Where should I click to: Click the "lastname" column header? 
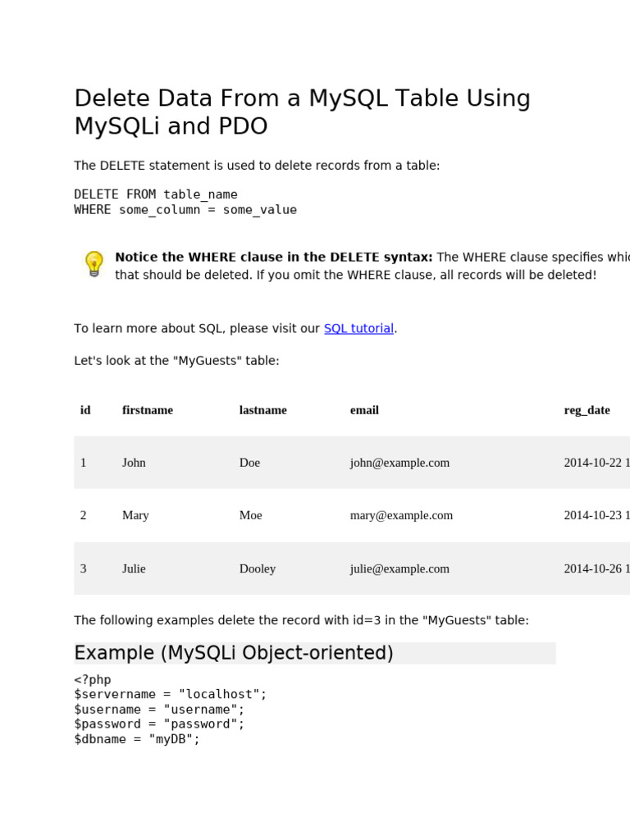coord(263,410)
